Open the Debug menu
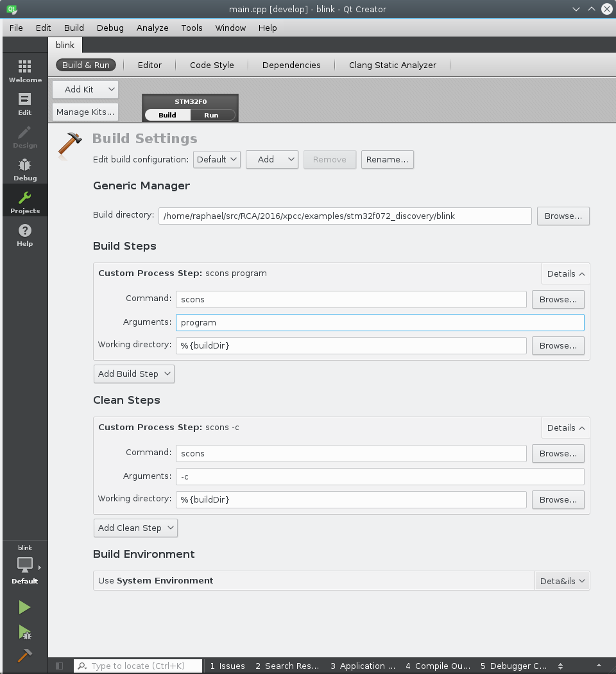Image resolution: width=616 pixels, height=674 pixels. (x=110, y=28)
